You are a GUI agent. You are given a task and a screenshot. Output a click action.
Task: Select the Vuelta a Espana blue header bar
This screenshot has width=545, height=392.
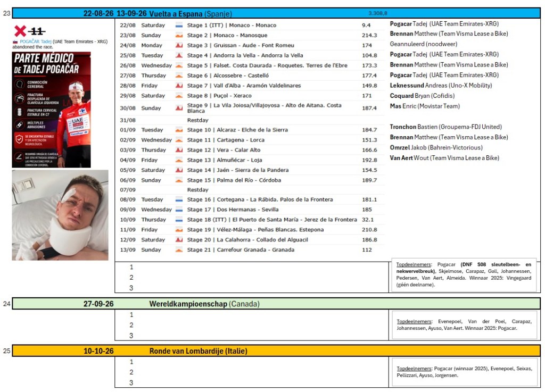pyautogui.click(x=276, y=13)
